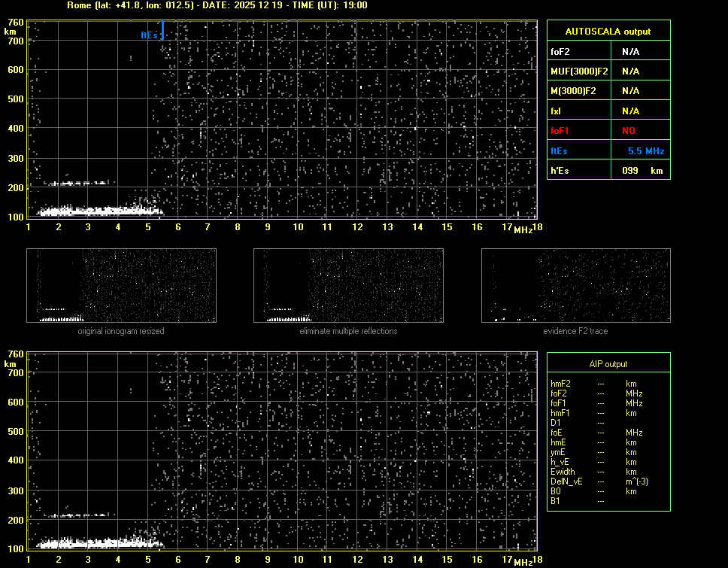The height and width of the screenshot is (568, 728).
Task: Select the eliminate multiple reflections thumbnail
Action: pos(348,286)
